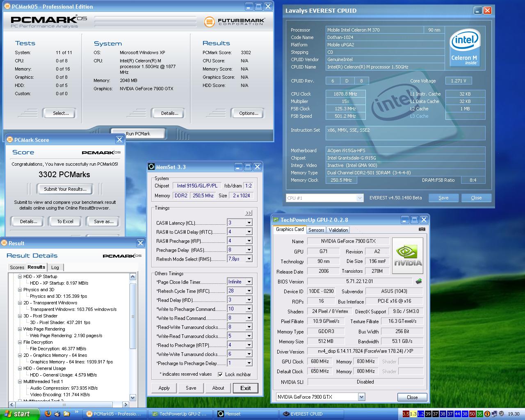Open RAS# Precharge (tRP) dropdown
Image resolution: width=525 pixels, height=420 pixels.
(x=249, y=241)
